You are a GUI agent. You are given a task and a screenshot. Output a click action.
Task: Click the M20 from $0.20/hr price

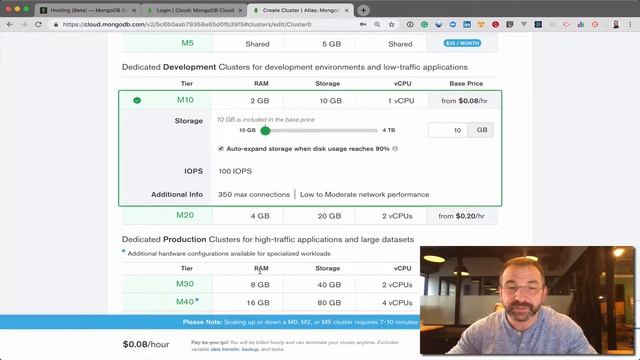pyautogui.click(x=462, y=216)
